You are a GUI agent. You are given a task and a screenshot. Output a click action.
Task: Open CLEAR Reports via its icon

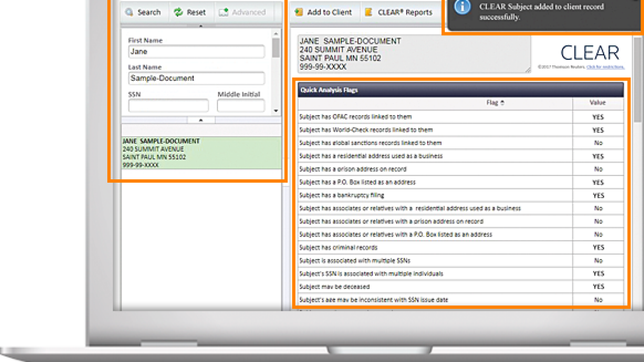point(369,12)
